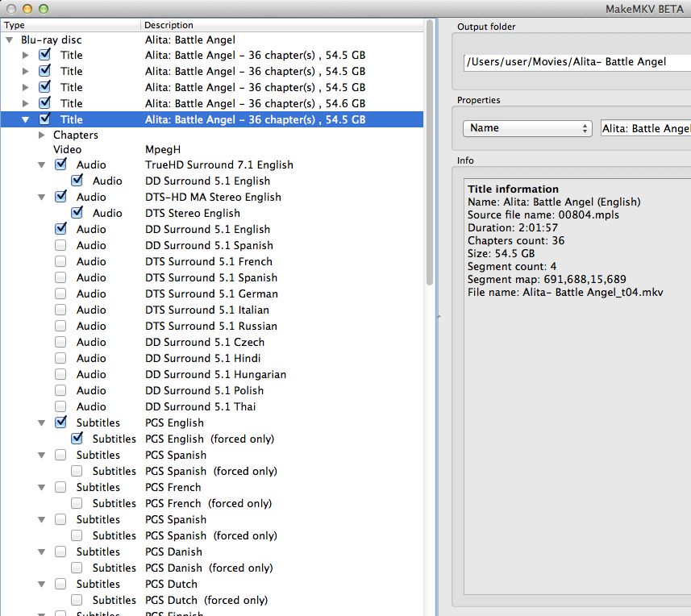
Task: Check PGS Danish forced only subtitles
Action: pos(77,568)
